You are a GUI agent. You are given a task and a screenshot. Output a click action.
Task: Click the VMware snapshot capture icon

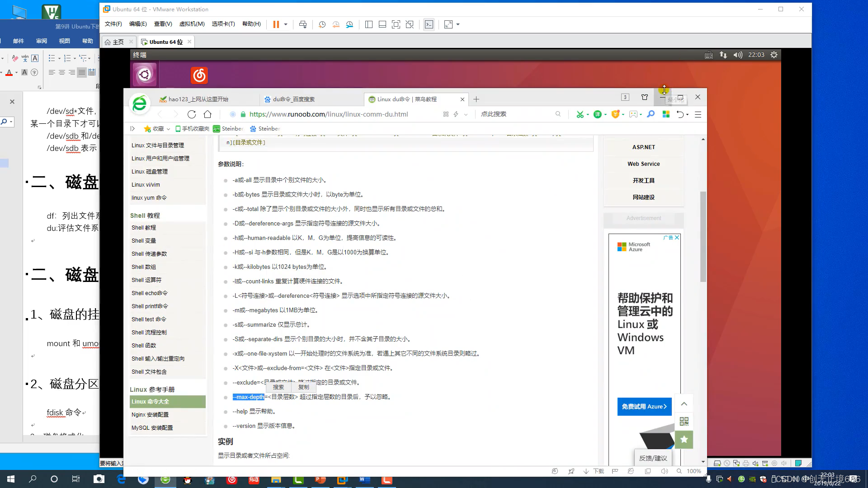(x=322, y=24)
